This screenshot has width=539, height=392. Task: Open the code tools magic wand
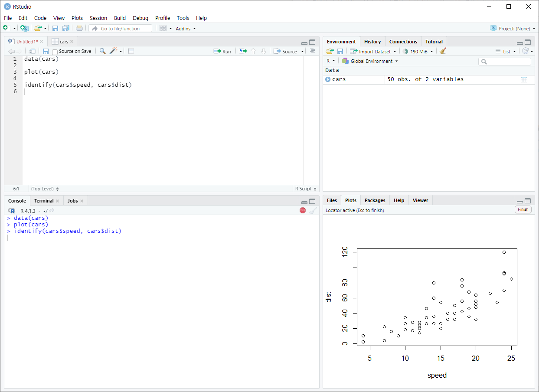click(114, 51)
